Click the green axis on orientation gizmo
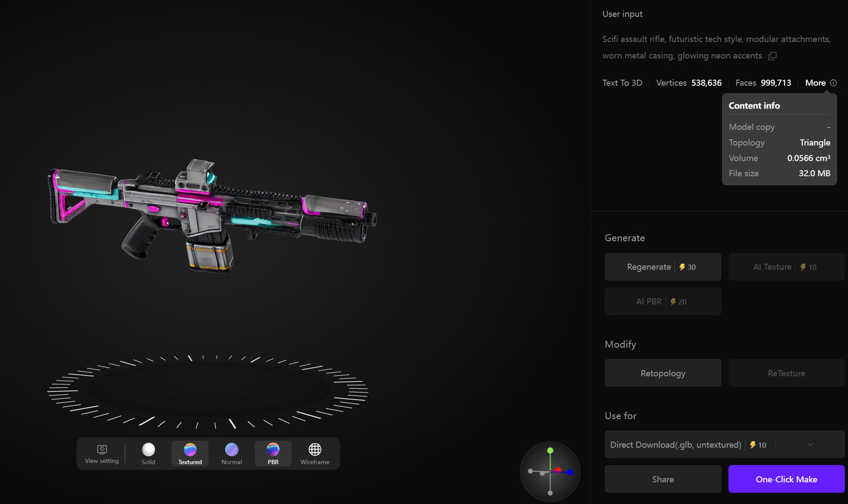The height and width of the screenshot is (504, 848). (550, 449)
